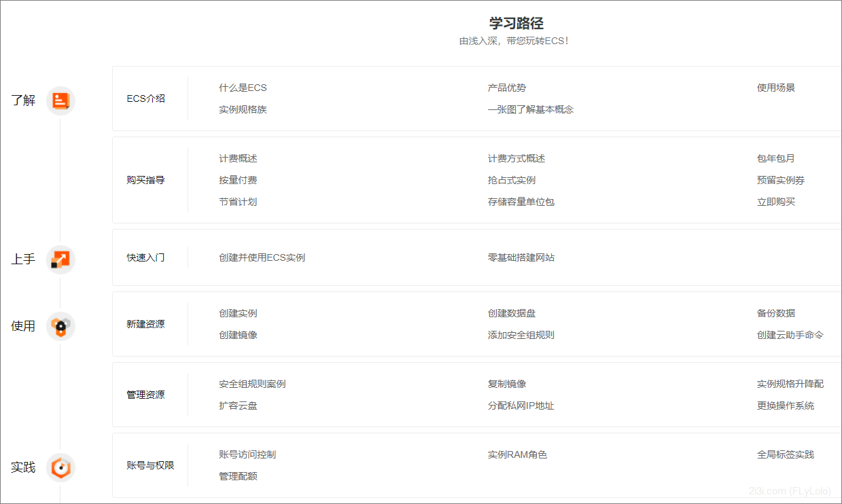Image resolution: width=842 pixels, height=504 pixels.
Task: Click the 了解 stage label
Action: [x=23, y=101]
